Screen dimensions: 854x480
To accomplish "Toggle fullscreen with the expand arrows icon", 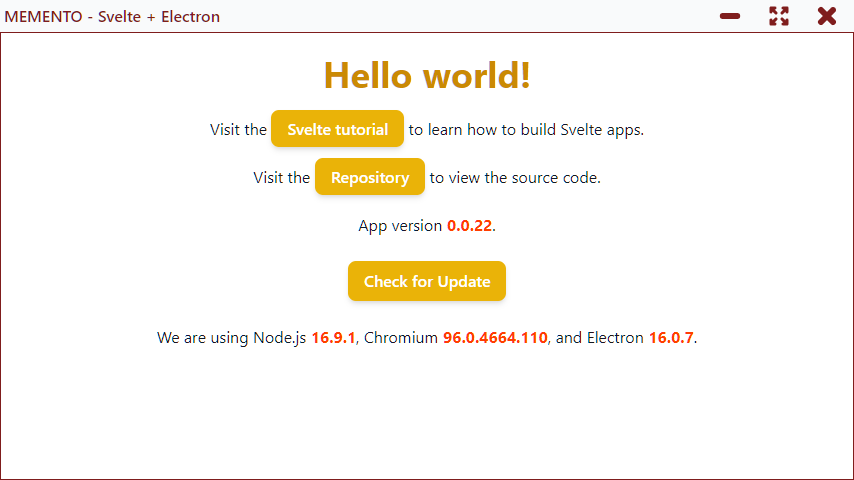I will (x=778, y=16).
